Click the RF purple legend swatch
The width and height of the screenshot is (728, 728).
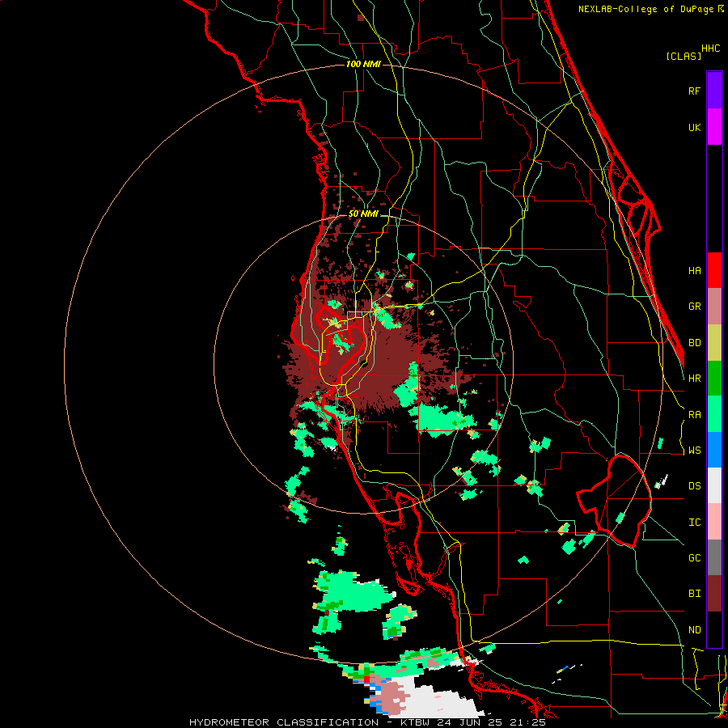[714, 91]
